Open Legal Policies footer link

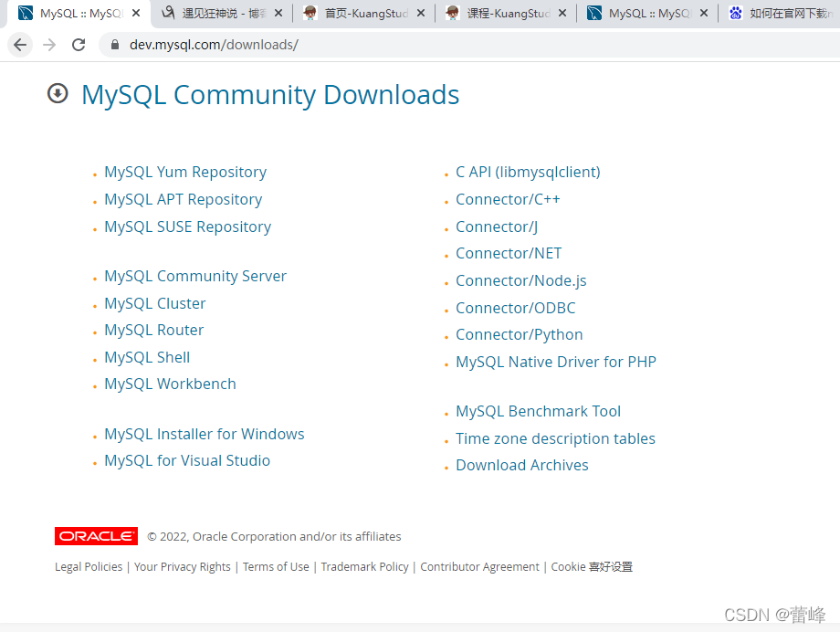click(x=89, y=566)
